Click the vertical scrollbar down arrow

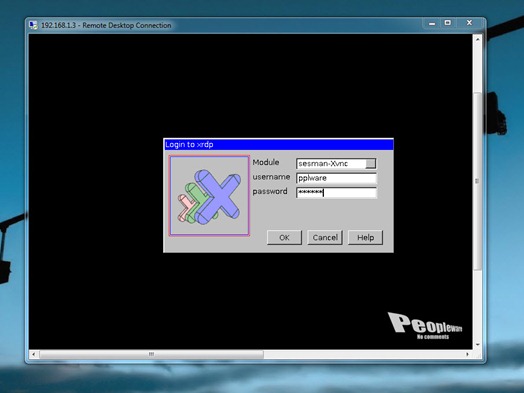point(478,345)
